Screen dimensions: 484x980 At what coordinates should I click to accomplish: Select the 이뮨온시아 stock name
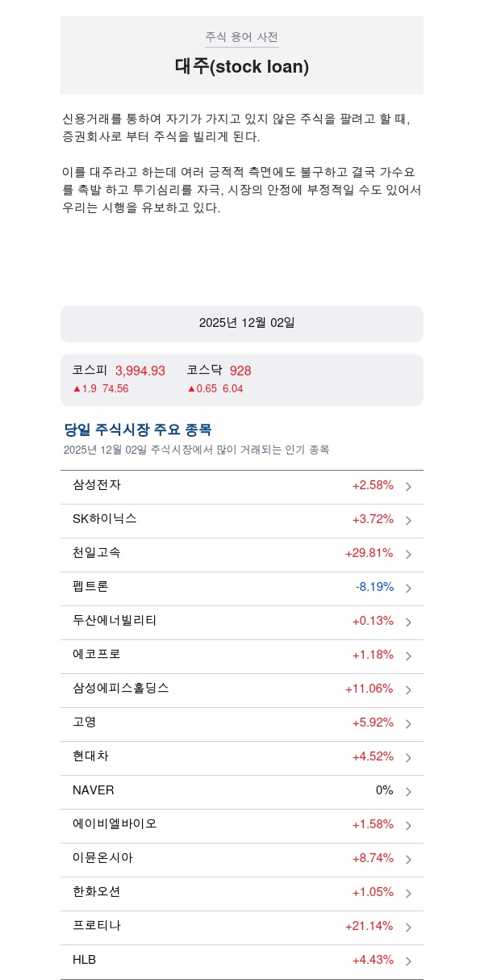pyautogui.click(x=102, y=858)
